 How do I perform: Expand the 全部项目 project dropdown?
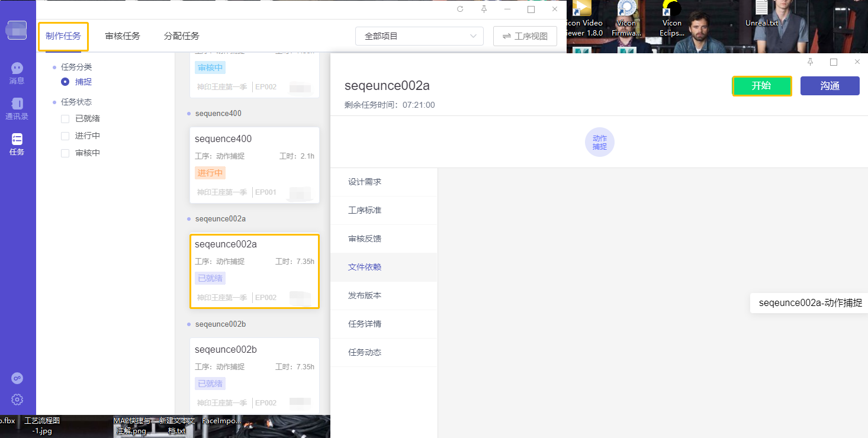pos(419,36)
